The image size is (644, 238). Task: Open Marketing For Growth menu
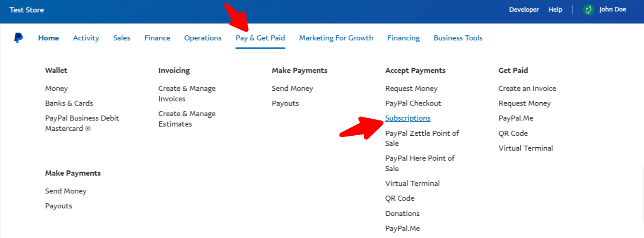336,38
